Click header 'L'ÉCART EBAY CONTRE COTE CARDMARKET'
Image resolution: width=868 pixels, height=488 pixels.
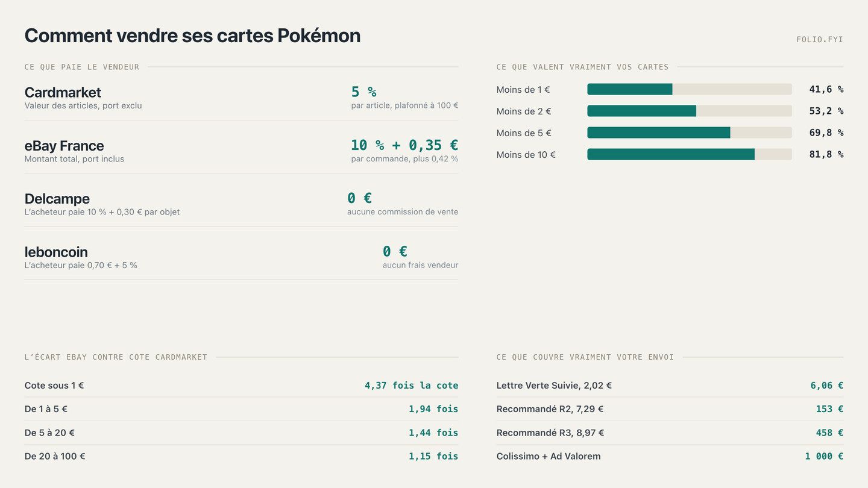pos(116,357)
